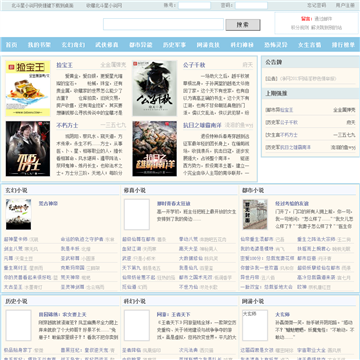Viewport: 360px width, 360px height.
Task: Open the 剑主八荒 novel link
Action: 13,249
